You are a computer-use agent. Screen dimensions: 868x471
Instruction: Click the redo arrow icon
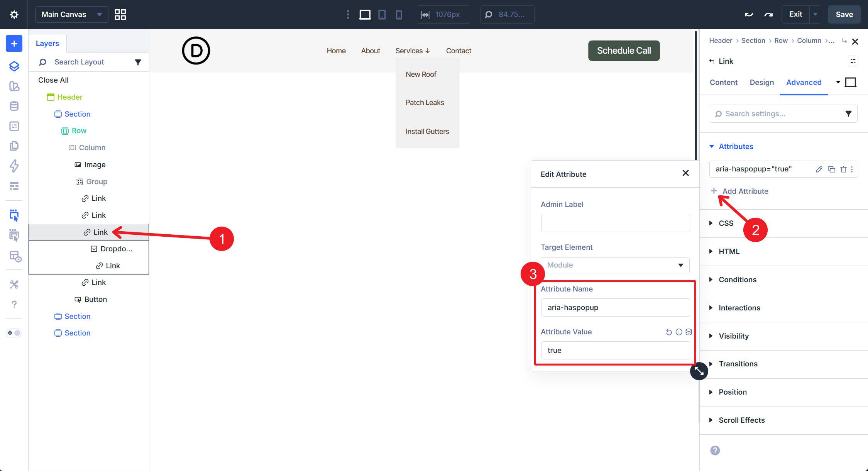768,14
